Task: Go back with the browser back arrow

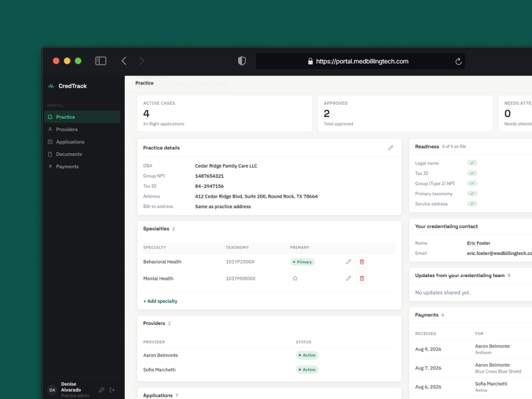Action: point(124,61)
